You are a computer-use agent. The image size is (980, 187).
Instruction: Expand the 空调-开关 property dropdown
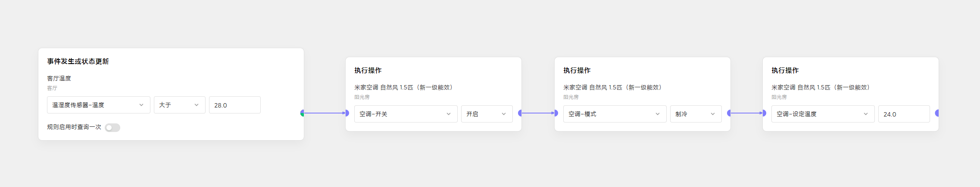coord(406,114)
